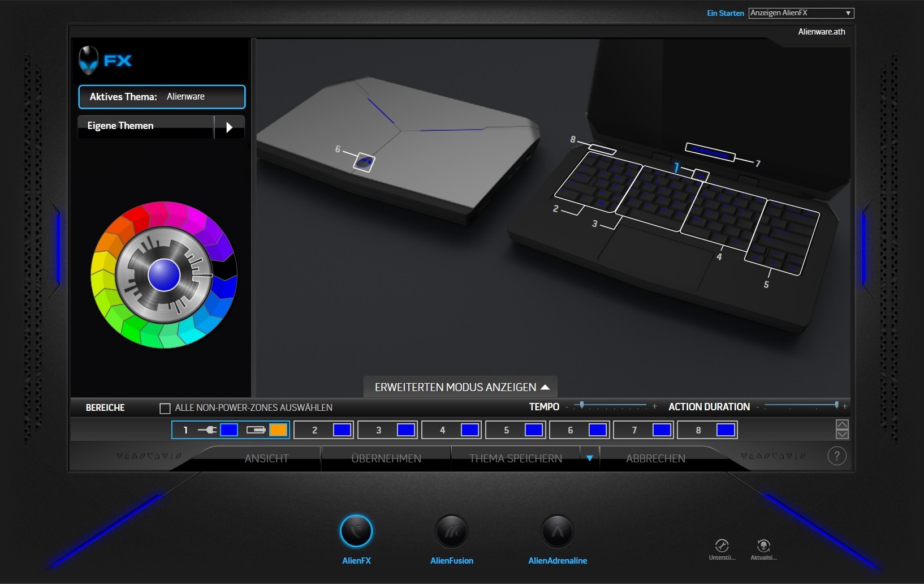Click zone 1 plugged-in blue color swatch

pos(228,430)
